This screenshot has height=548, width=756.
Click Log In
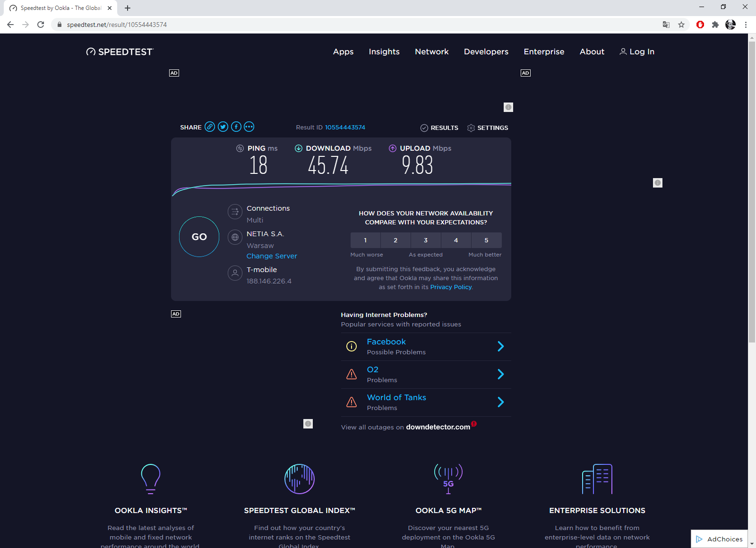click(x=637, y=52)
